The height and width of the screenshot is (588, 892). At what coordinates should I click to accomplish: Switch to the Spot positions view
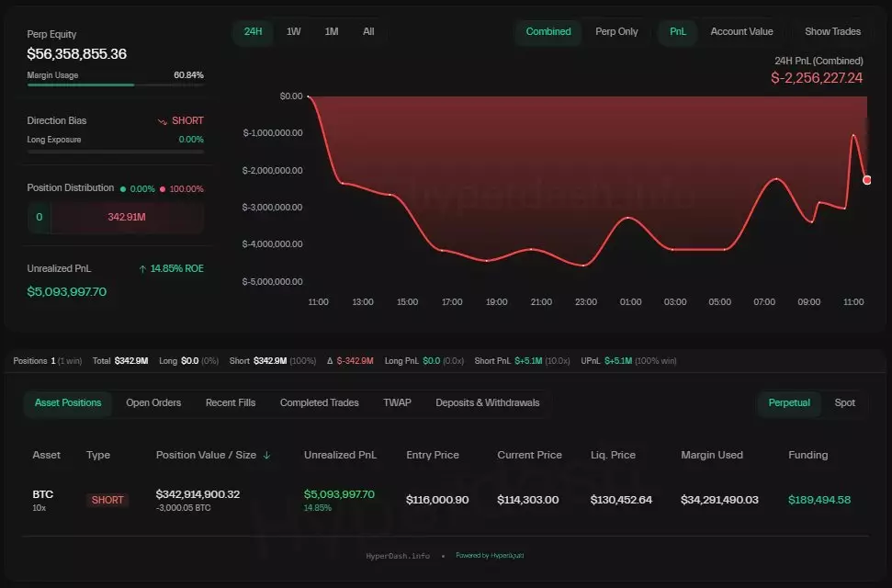[x=844, y=402]
